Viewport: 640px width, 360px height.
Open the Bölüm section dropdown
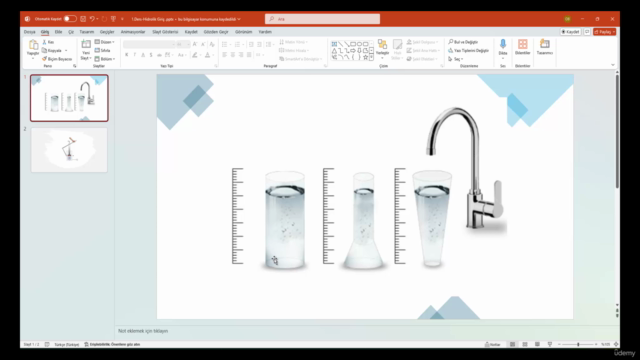104,59
